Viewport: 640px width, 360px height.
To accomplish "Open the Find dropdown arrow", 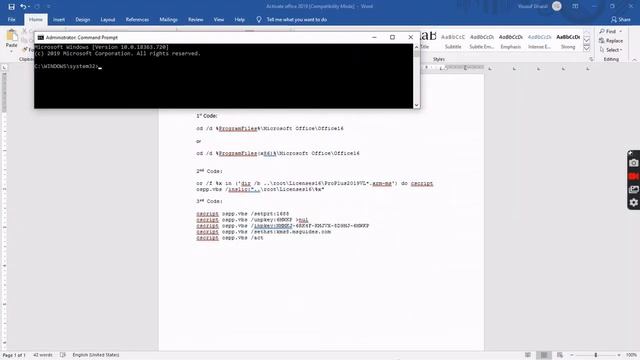I will [620, 31].
